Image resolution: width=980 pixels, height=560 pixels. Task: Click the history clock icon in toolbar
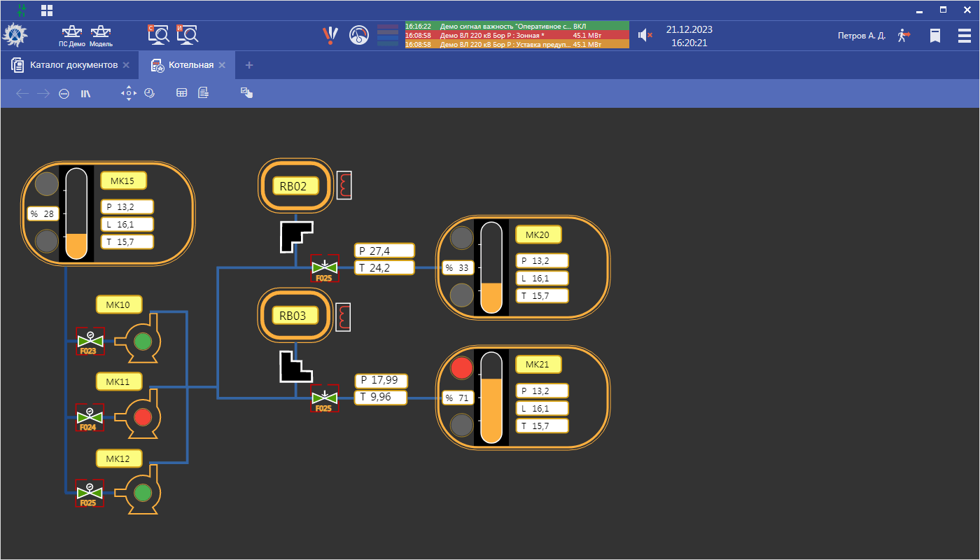tap(149, 93)
